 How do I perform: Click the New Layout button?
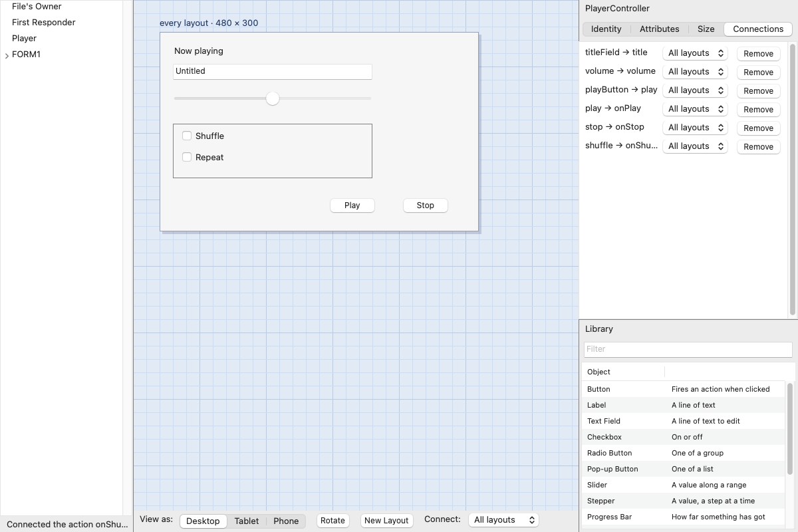click(386, 521)
